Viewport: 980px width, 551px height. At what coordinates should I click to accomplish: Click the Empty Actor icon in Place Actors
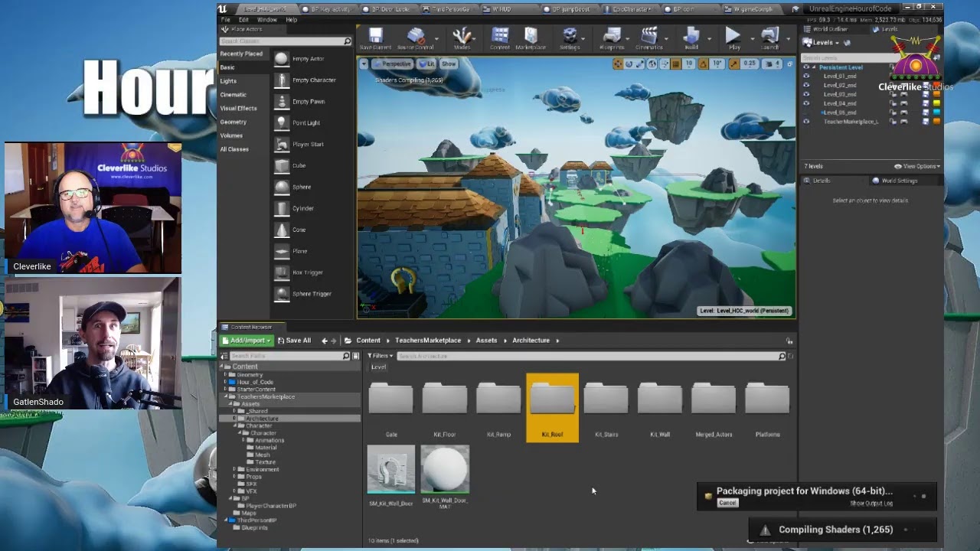point(282,59)
